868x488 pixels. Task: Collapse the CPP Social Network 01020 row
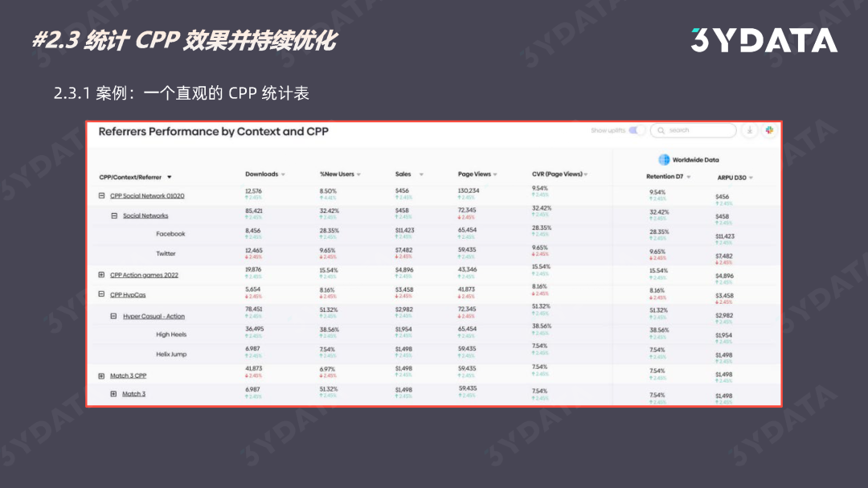tap(101, 195)
